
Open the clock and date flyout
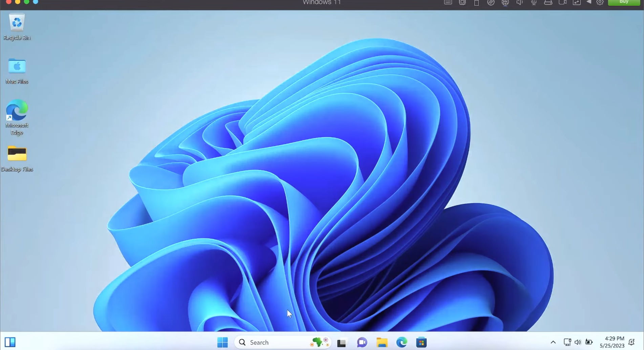[612, 342]
